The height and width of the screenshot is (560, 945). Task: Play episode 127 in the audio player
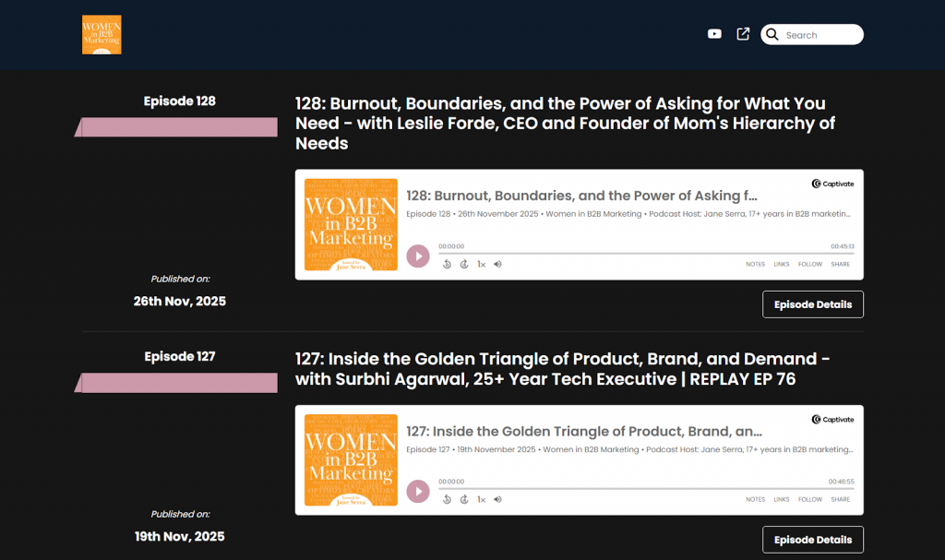point(418,492)
